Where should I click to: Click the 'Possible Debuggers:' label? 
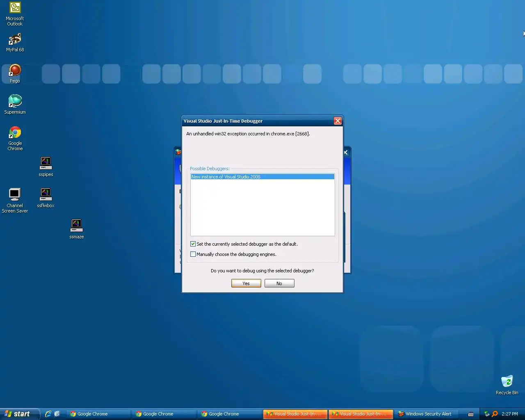tap(210, 169)
